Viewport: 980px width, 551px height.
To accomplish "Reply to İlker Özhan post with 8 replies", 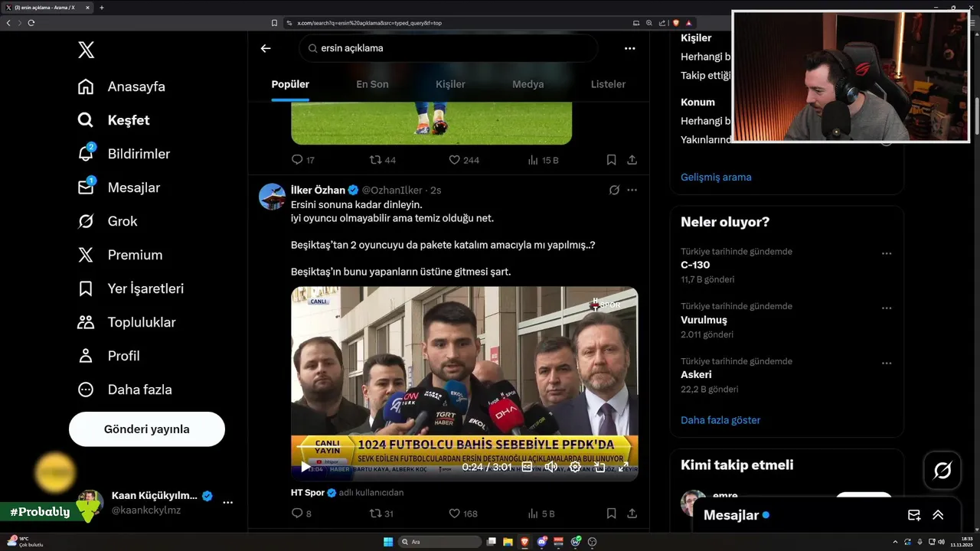I will [x=302, y=514].
